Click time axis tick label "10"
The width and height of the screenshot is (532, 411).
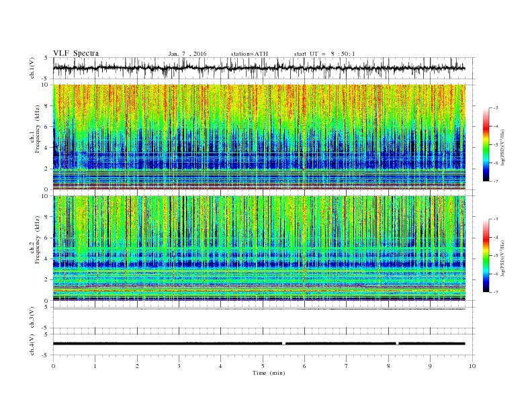point(472,366)
